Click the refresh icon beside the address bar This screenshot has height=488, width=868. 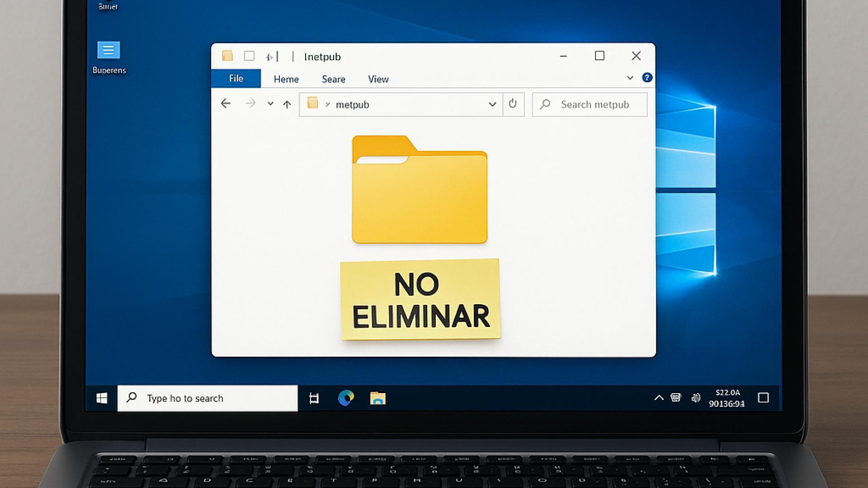point(513,103)
